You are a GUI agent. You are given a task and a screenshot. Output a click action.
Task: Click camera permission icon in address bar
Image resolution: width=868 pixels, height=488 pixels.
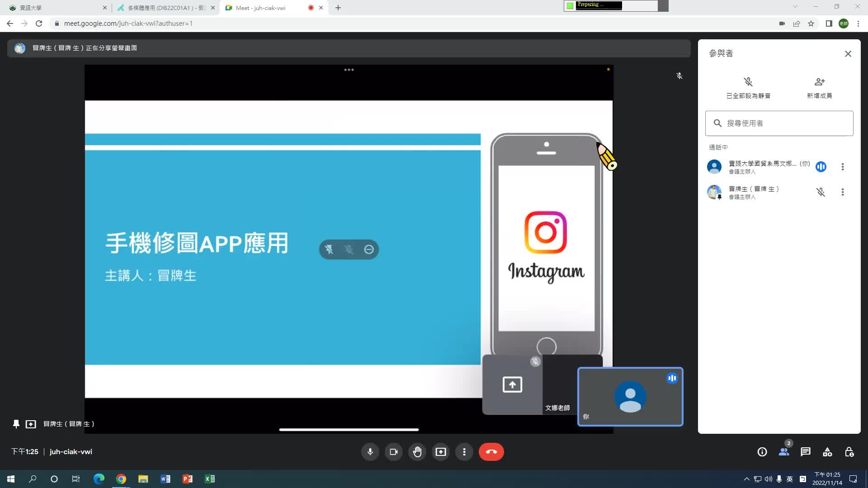[782, 23]
